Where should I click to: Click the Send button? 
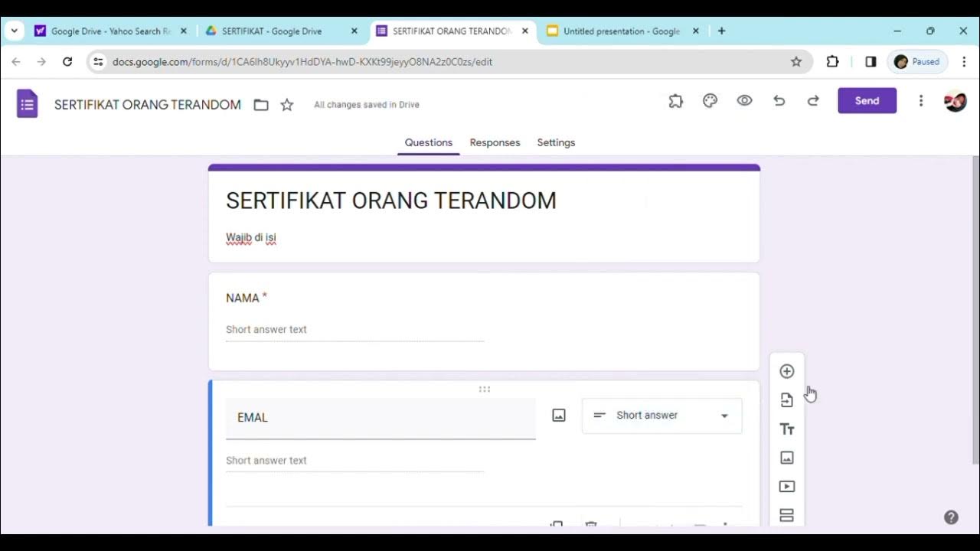click(x=867, y=101)
